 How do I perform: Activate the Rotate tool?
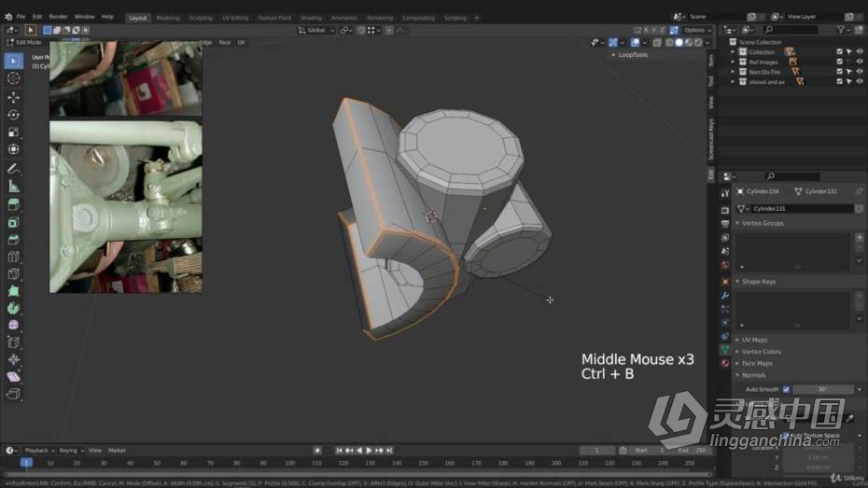(x=13, y=115)
